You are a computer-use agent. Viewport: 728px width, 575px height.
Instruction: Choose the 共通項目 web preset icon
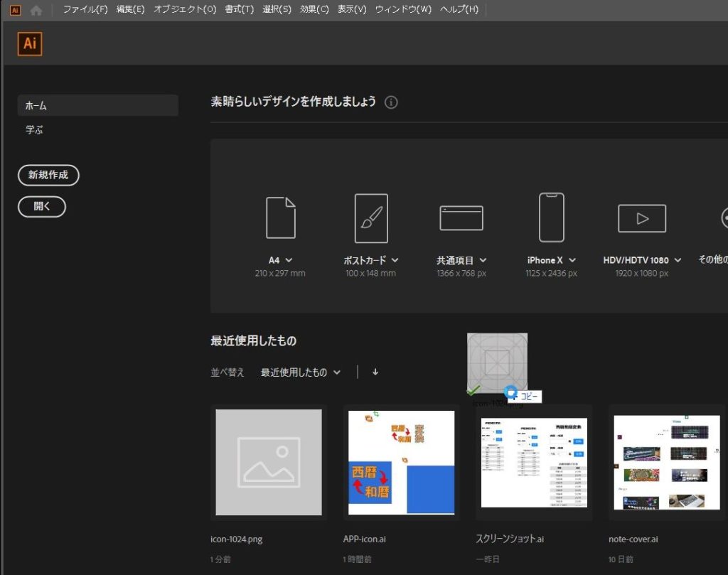461,218
